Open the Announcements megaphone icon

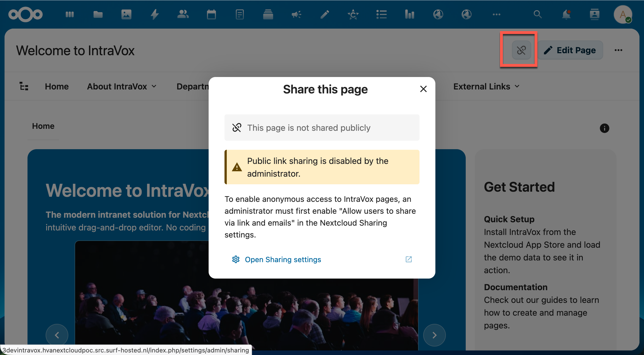(296, 14)
